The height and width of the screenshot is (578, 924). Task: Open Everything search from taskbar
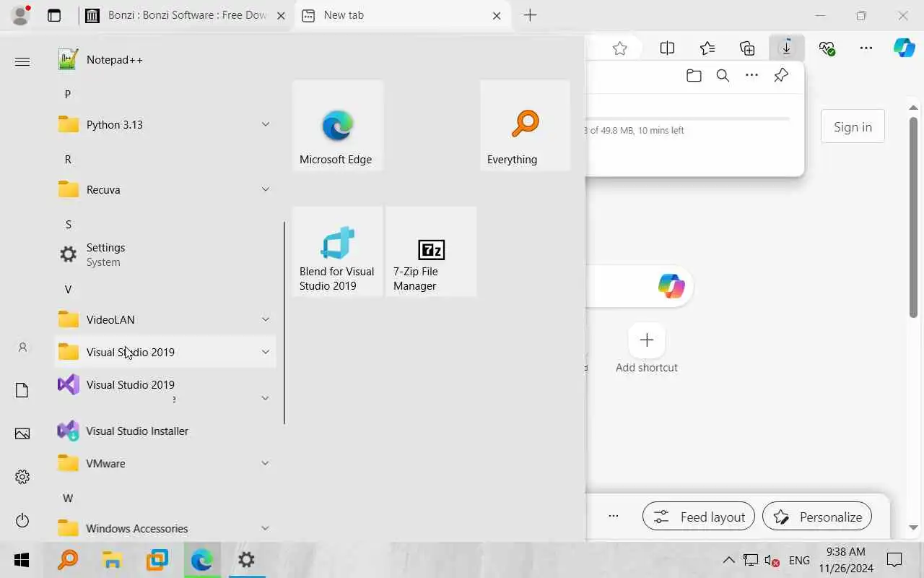[68, 560]
